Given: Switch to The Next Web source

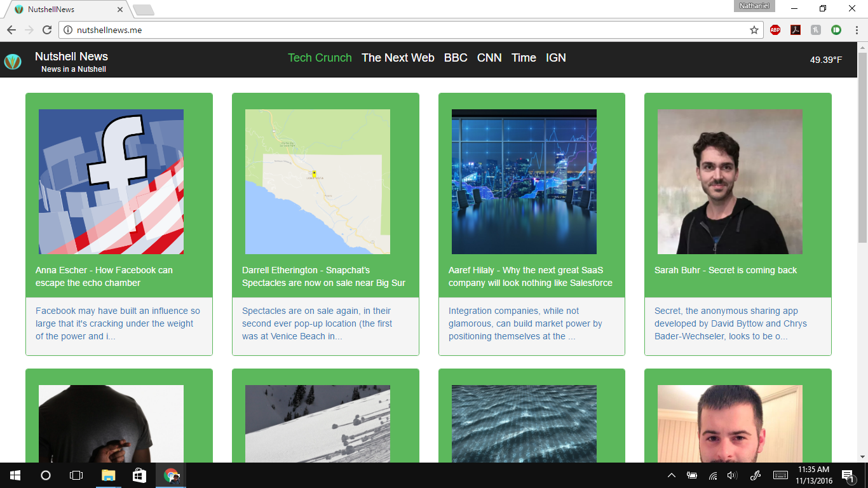Looking at the screenshot, I should 398,58.
